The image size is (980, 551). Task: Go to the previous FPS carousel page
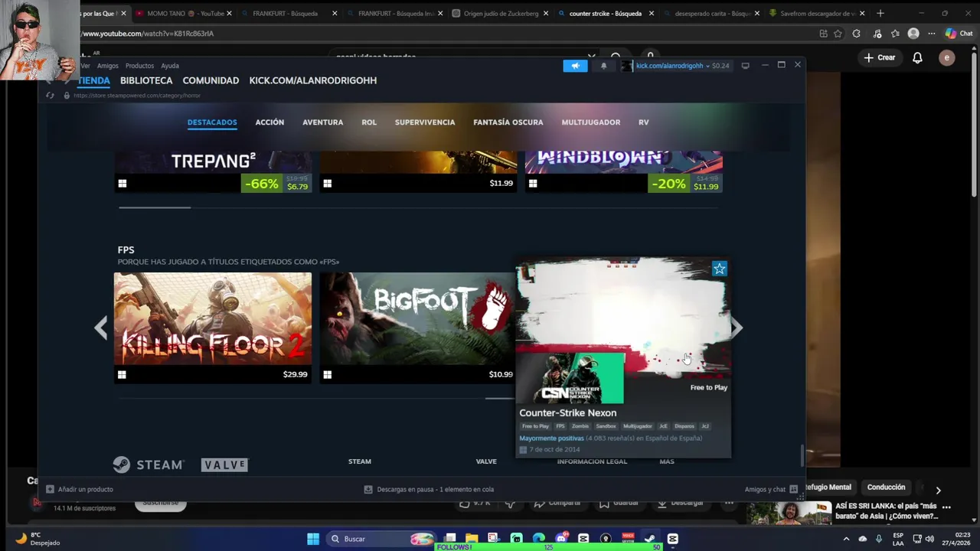(x=101, y=328)
